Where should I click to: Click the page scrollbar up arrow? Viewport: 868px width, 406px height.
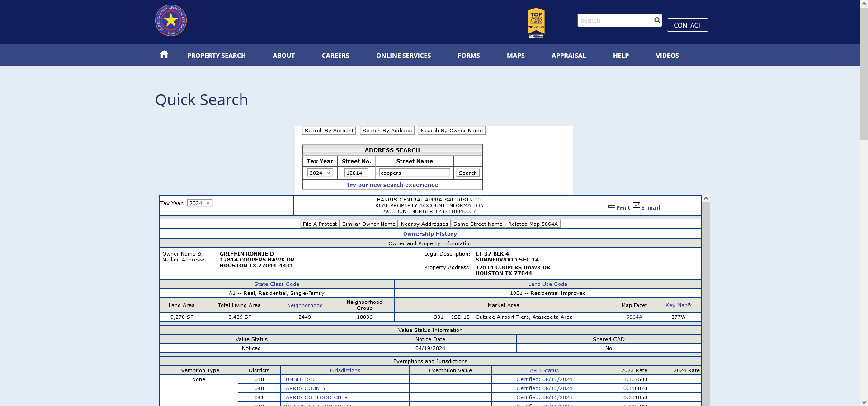pos(864,4)
